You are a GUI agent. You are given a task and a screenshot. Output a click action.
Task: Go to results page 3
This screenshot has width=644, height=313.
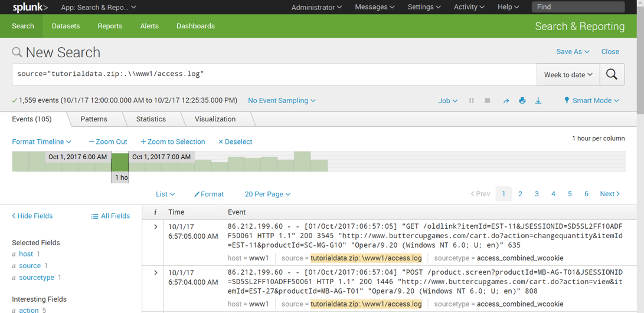[537, 194]
